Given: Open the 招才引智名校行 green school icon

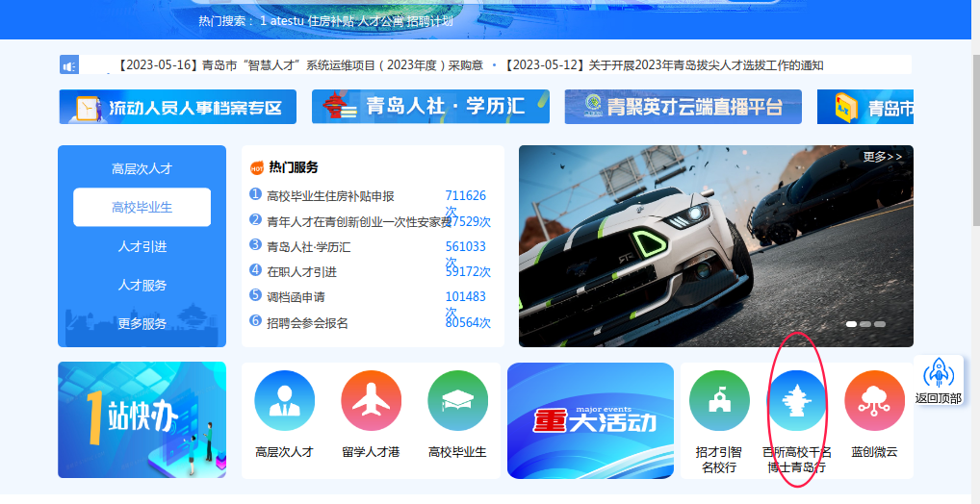Looking at the screenshot, I should (x=719, y=400).
